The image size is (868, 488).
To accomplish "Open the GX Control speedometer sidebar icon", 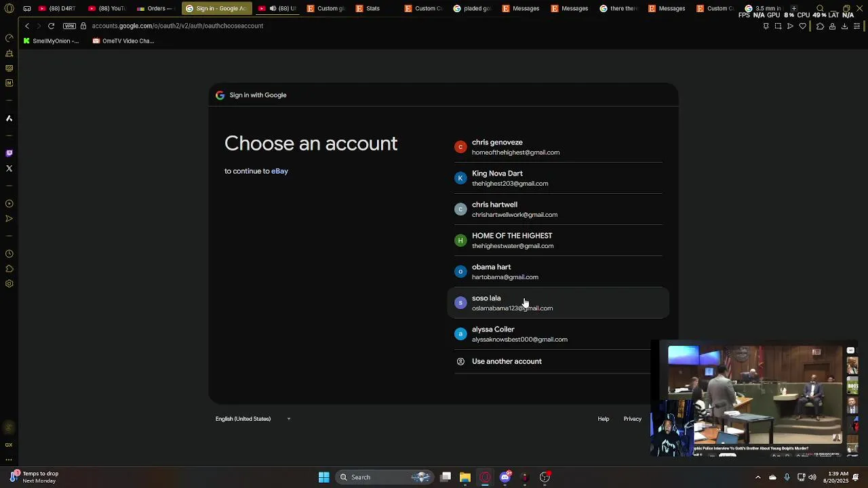I will 9,38.
